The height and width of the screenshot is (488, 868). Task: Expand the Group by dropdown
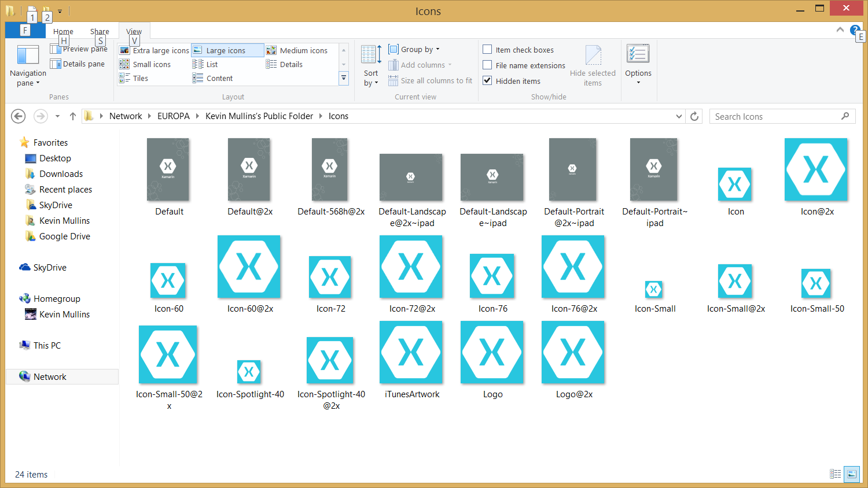pyautogui.click(x=415, y=50)
